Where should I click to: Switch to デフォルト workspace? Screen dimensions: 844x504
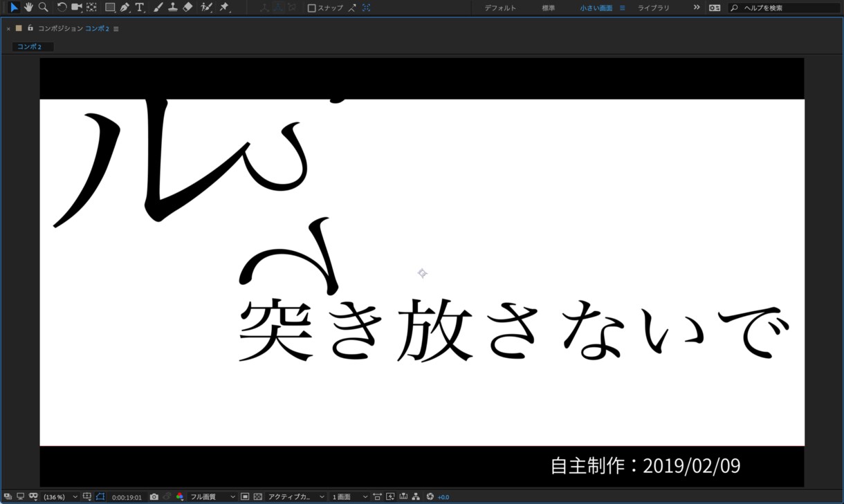pyautogui.click(x=500, y=8)
